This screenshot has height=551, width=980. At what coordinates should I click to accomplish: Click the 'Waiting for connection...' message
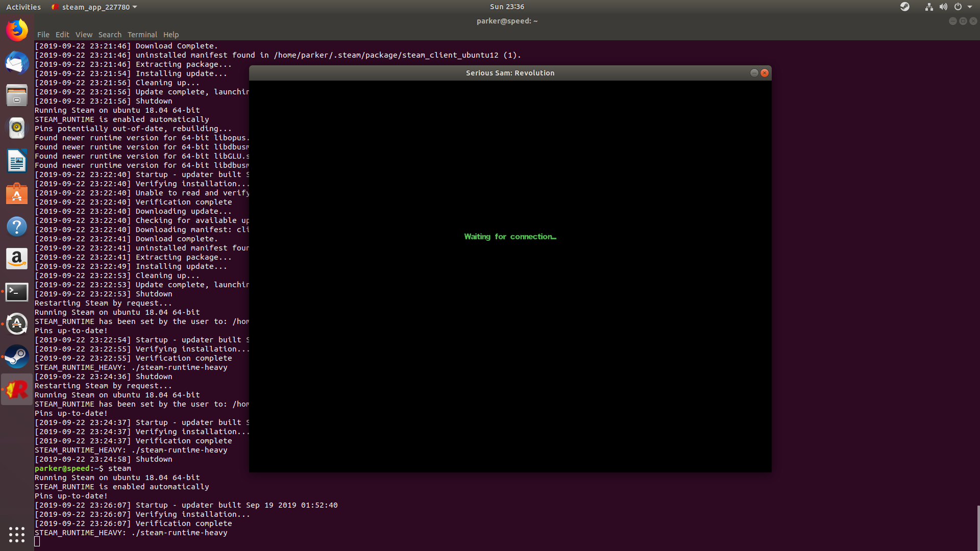510,237
